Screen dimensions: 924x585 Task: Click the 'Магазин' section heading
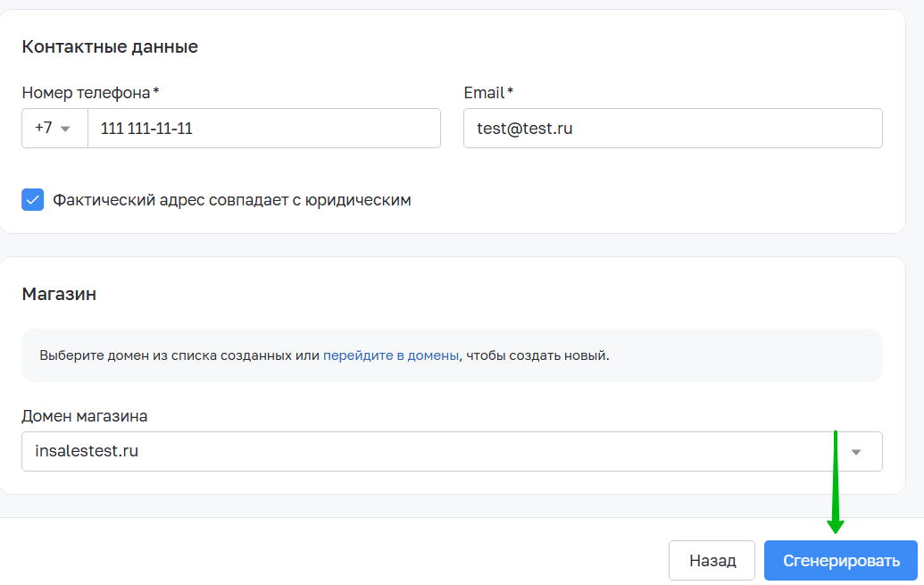[x=59, y=294]
